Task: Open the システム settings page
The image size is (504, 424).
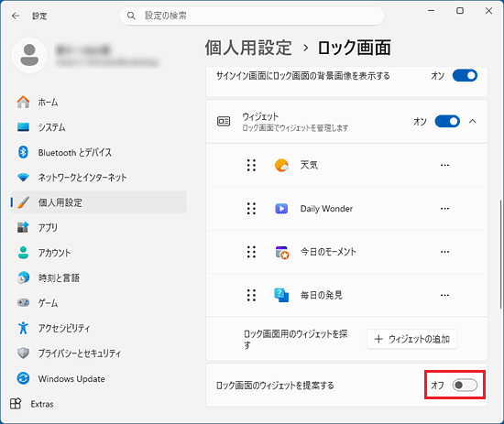Action: [x=99, y=127]
